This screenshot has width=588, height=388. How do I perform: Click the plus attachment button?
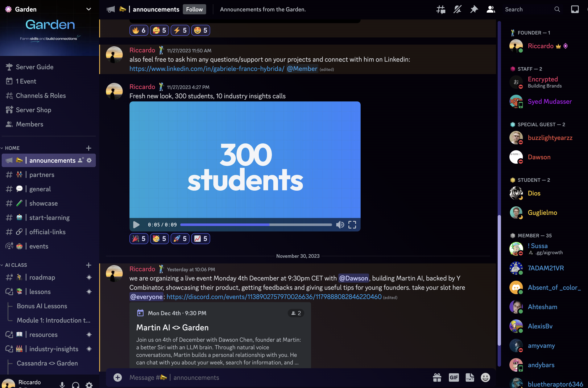[118, 377]
